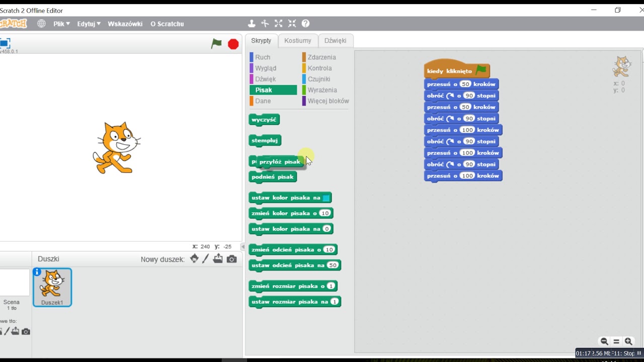The width and height of the screenshot is (644, 362).
Task: Edit value 0 in ustaw kolor pisaka
Action: point(327,229)
